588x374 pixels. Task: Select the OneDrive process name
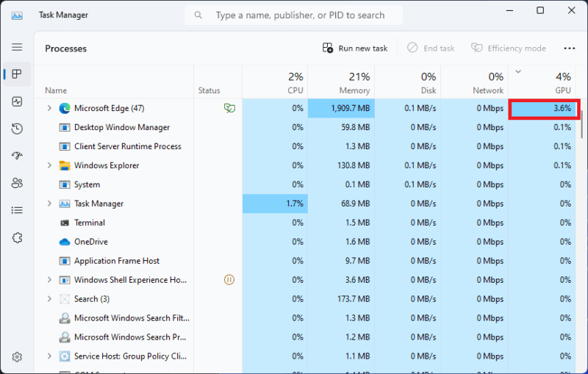point(91,242)
